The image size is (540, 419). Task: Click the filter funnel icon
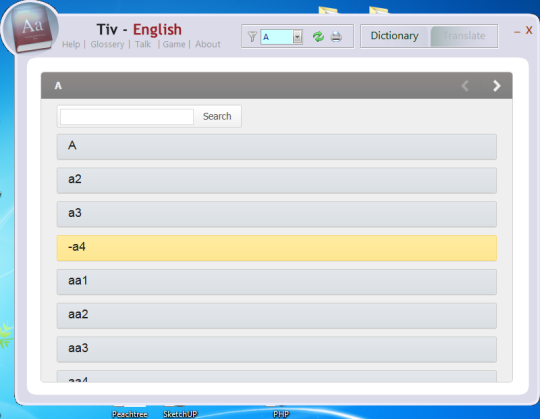click(252, 36)
